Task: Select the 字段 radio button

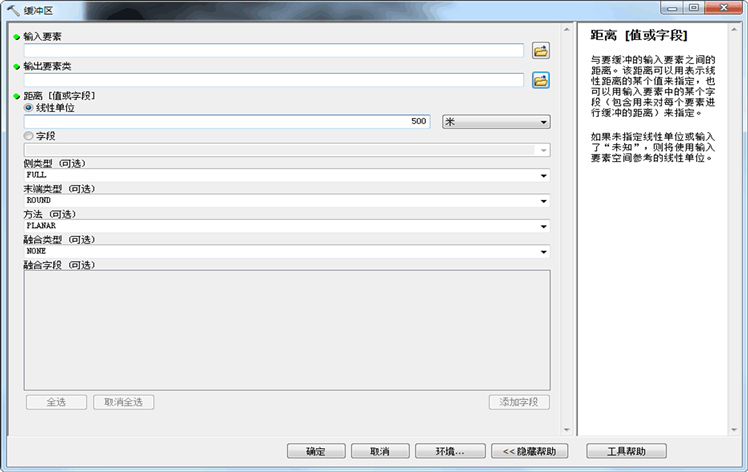Action: (28, 136)
